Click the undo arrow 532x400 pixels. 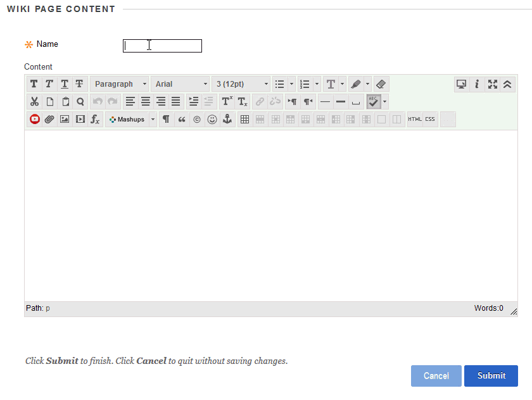coord(98,101)
